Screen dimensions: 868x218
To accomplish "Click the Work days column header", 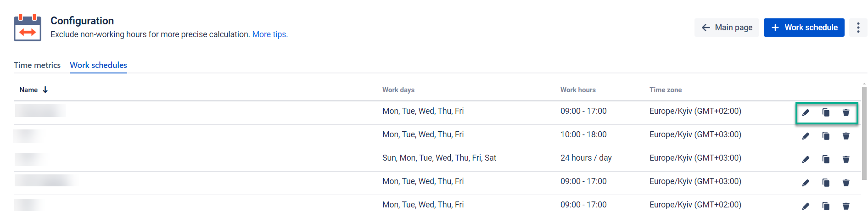I will click(x=398, y=90).
